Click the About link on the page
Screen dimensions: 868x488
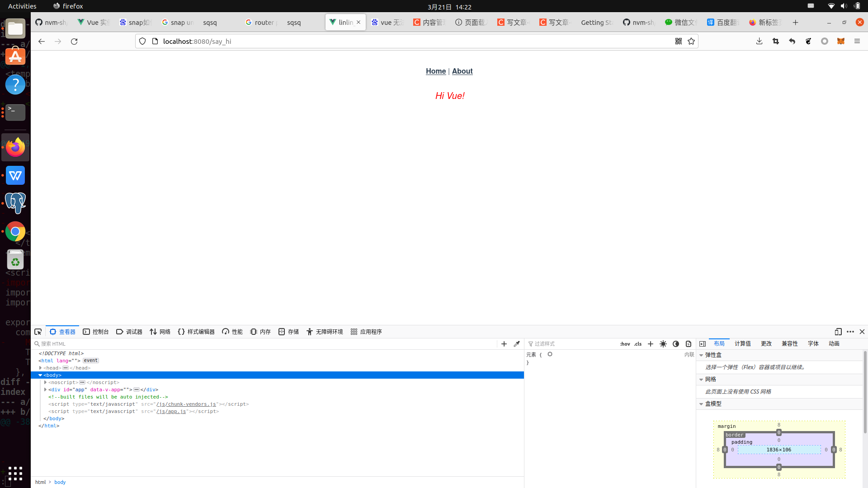coord(462,71)
